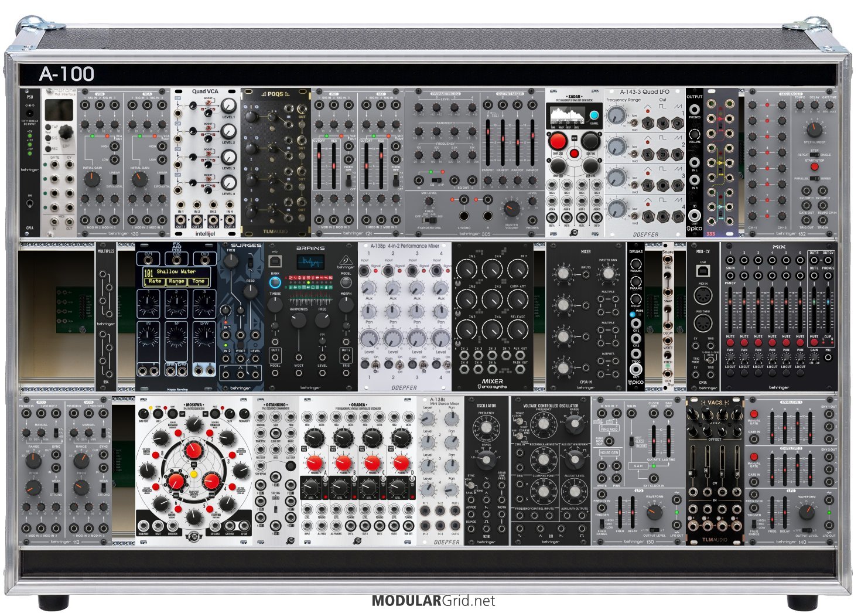Click the FREQ knob on the Surges module

pyautogui.click(x=231, y=262)
